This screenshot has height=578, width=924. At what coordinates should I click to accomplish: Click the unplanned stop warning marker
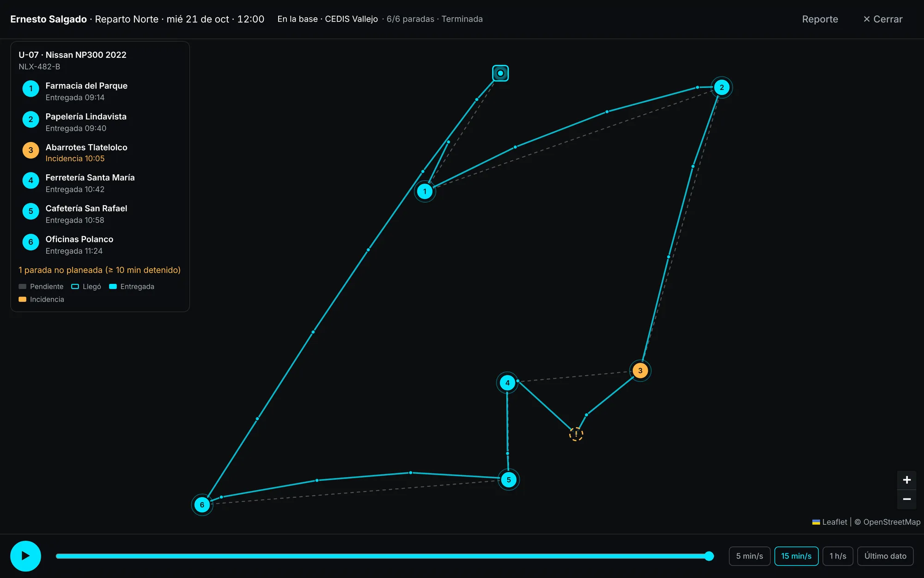click(576, 434)
